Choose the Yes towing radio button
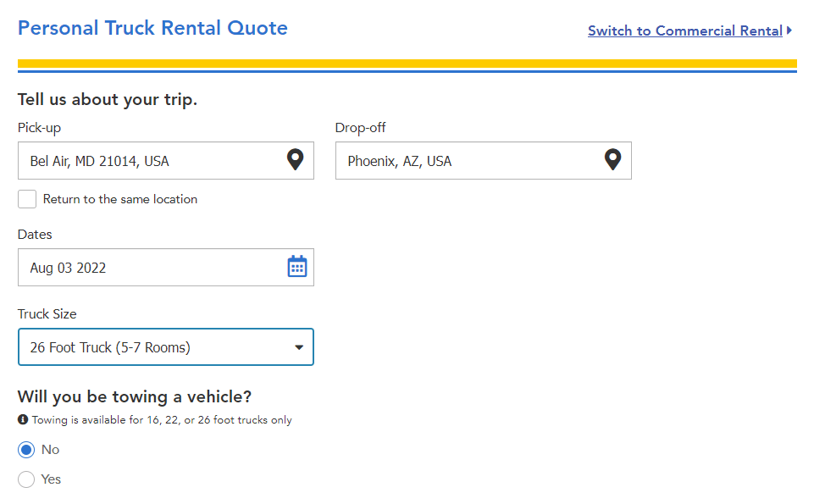 (x=26, y=479)
